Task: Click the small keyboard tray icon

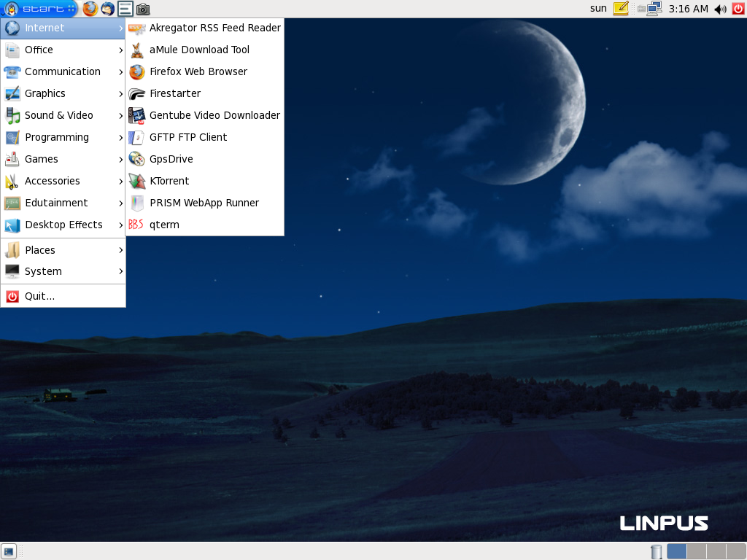Action: (641, 9)
